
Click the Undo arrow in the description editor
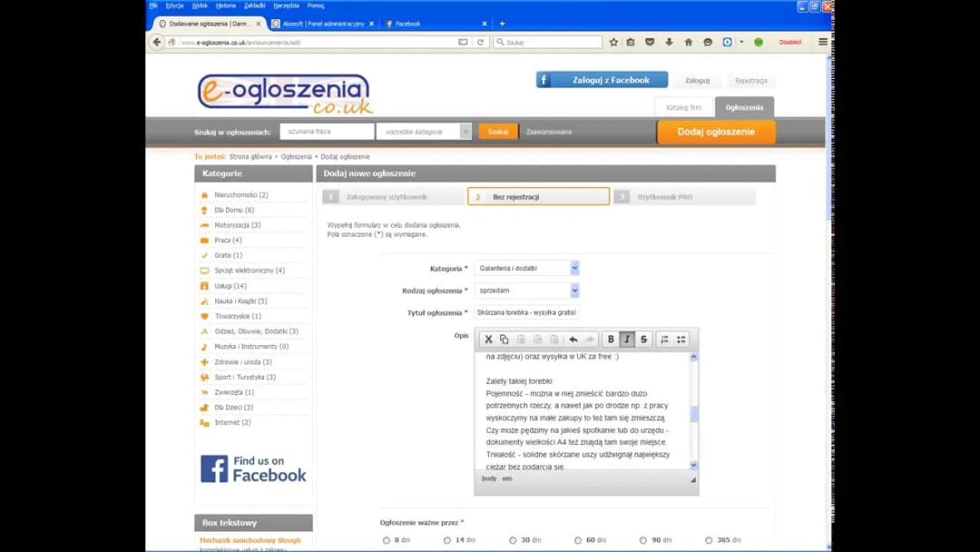573,340
